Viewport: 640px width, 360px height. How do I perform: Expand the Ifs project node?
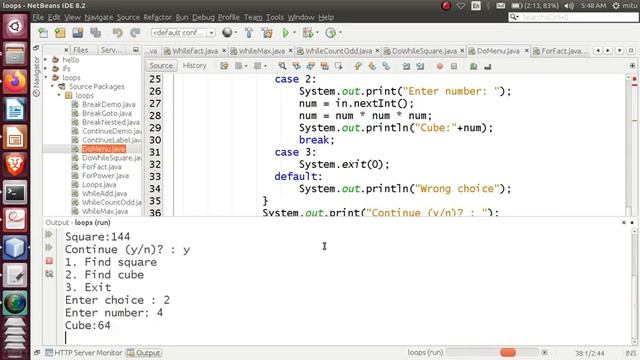pyautogui.click(x=46, y=69)
